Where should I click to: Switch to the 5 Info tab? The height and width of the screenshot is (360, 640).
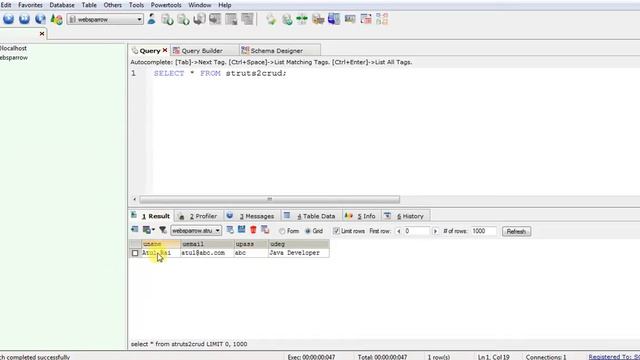click(361, 216)
